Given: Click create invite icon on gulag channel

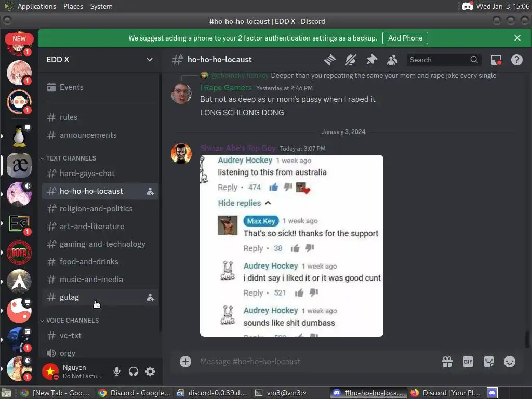Looking at the screenshot, I should (150, 298).
